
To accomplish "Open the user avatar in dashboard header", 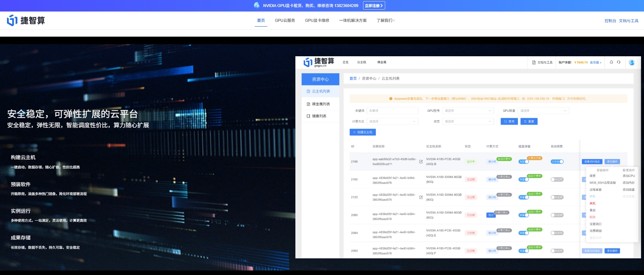I will coord(631,63).
